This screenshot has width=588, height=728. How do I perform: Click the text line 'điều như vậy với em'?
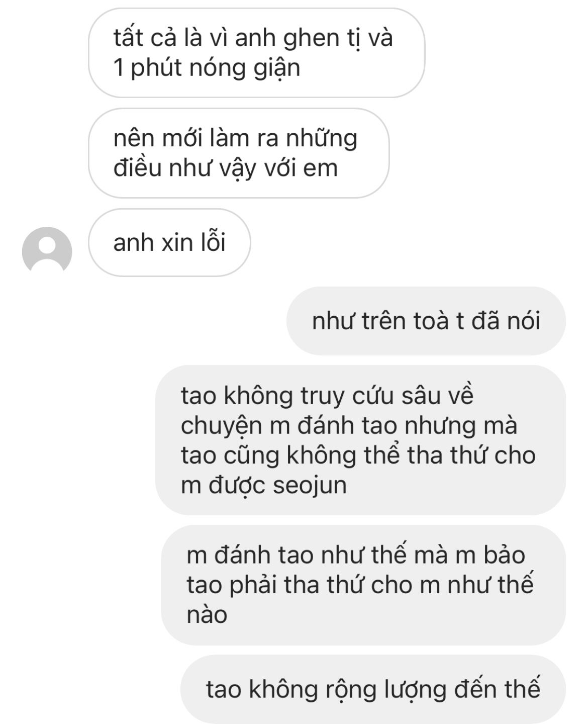coord(226,168)
